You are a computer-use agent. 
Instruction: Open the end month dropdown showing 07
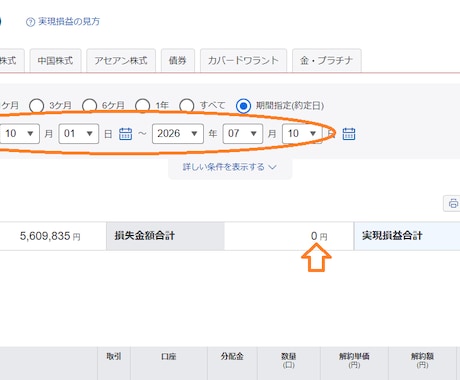tap(243, 134)
